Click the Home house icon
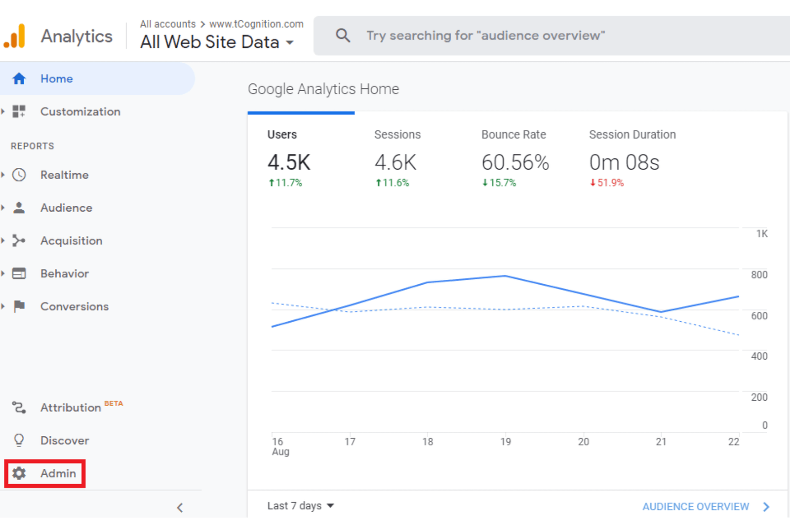 [19, 78]
